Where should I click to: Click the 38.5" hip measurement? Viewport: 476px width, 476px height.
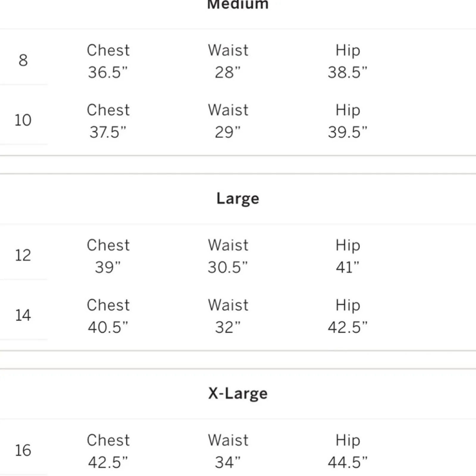(347, 72)
